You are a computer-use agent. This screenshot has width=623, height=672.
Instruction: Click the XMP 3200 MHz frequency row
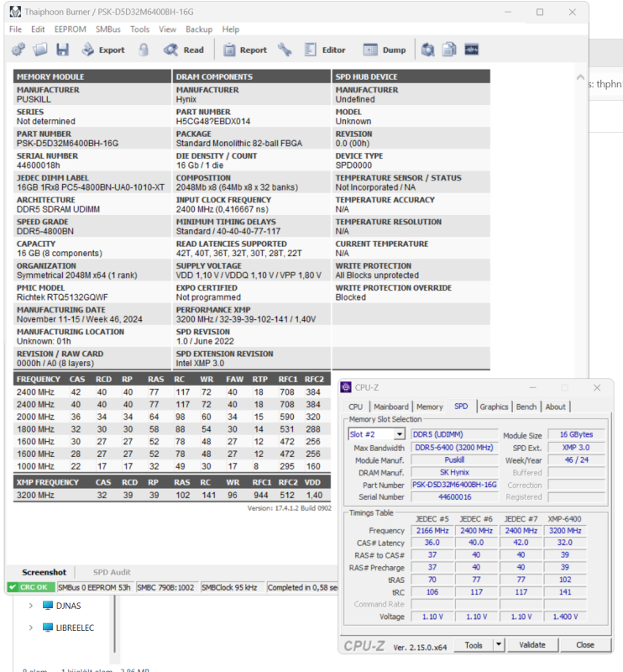tap(172, 495)
